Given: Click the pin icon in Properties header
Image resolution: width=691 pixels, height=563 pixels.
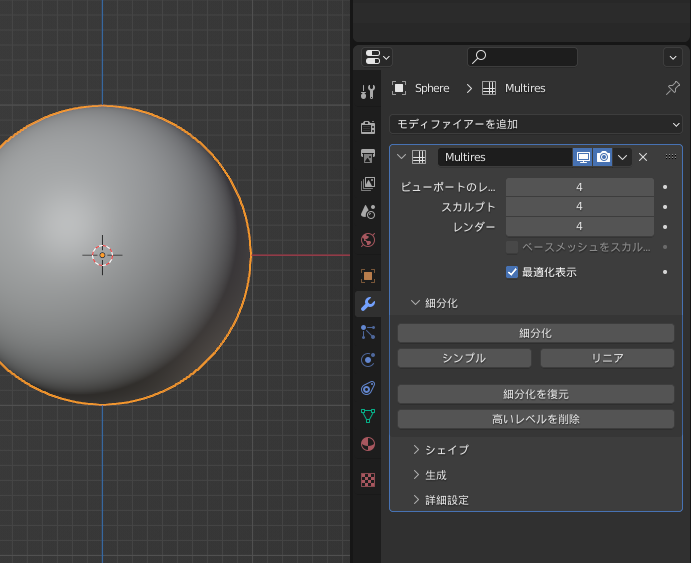Looking at the screenshot, I should pyautogui.click(x=672, y=88).
